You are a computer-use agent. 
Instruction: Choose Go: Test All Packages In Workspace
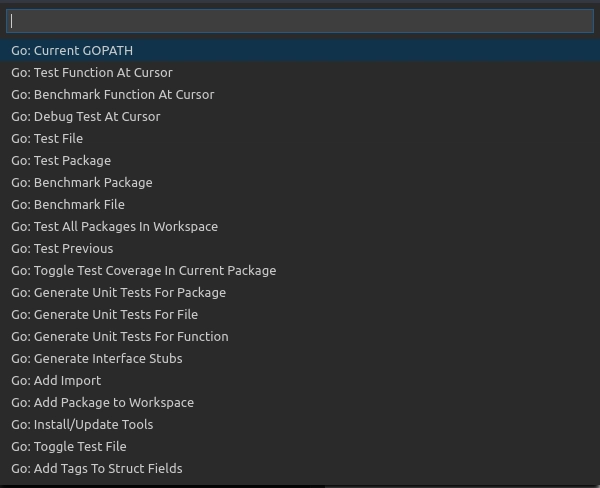coord(300,227)
